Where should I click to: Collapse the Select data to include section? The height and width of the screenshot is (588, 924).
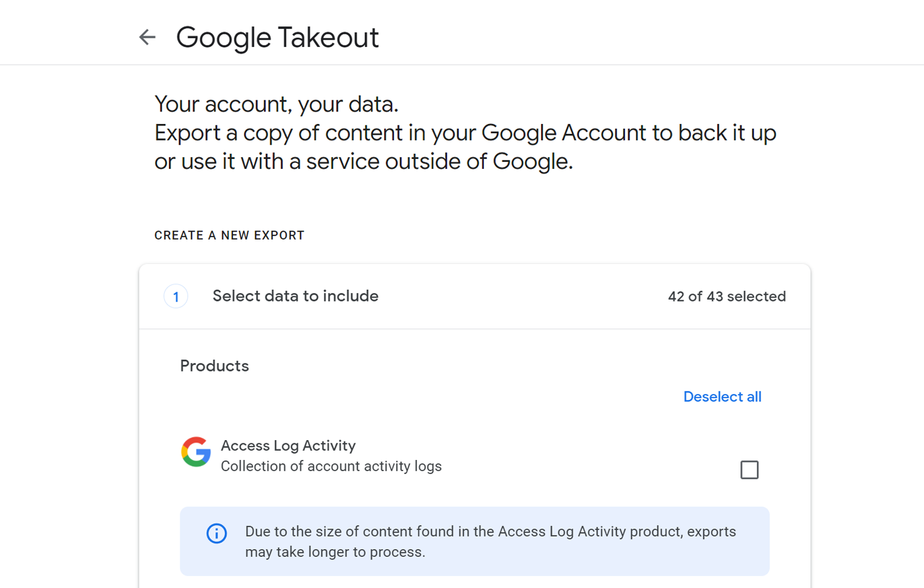[295, 296]
